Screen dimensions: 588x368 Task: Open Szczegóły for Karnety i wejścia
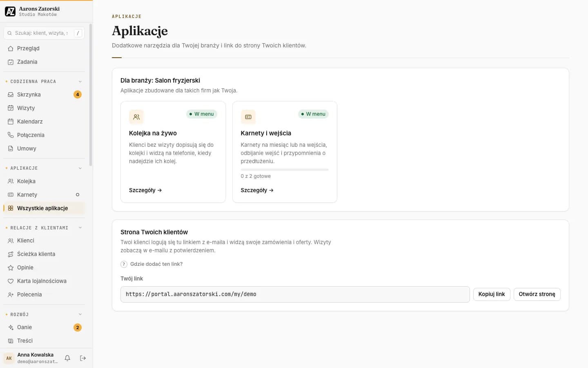[x=257, y=190]
